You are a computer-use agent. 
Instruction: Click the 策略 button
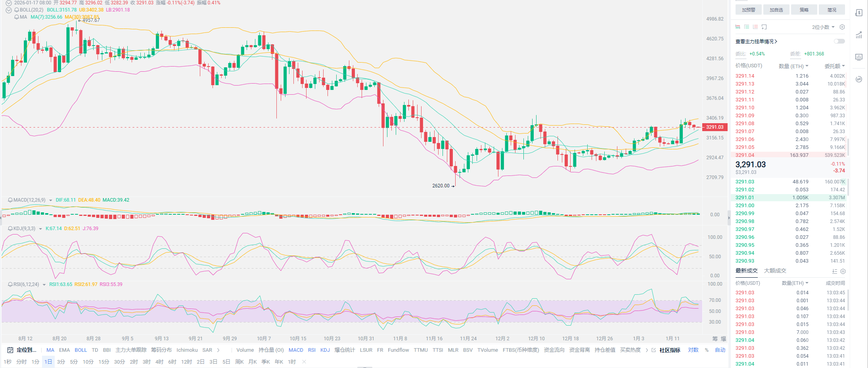point(804,10)
